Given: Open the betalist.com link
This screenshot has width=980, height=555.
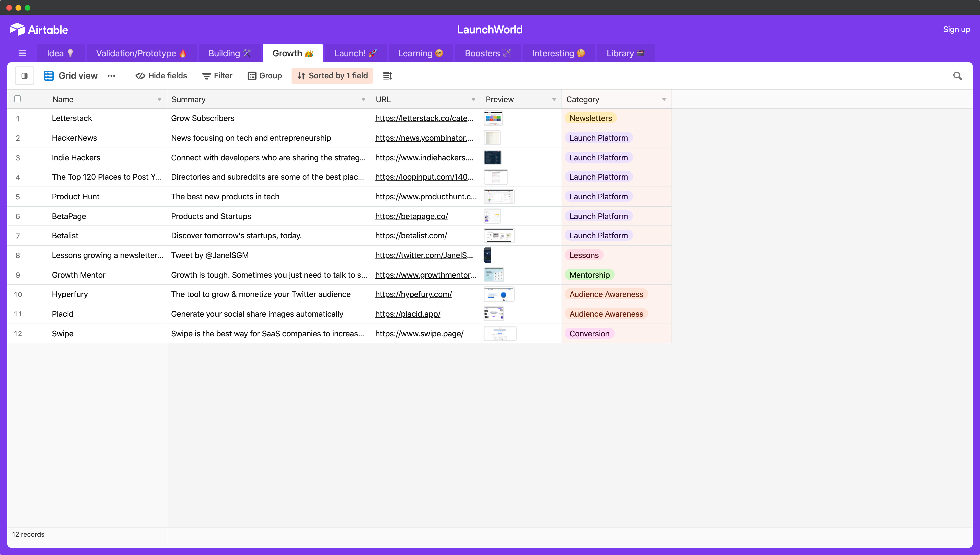Looking at the screenshot, I should tap(411, 236).
